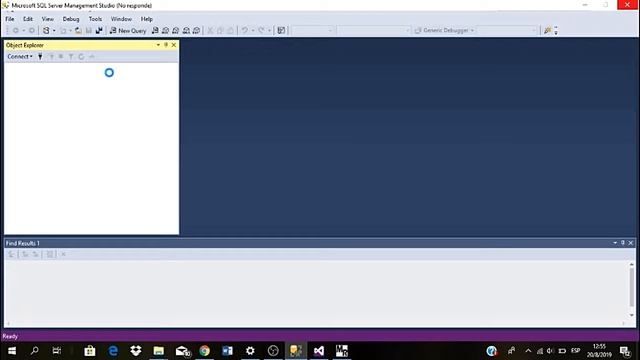
Task: Open the File menu
Action: coord(10,19)
